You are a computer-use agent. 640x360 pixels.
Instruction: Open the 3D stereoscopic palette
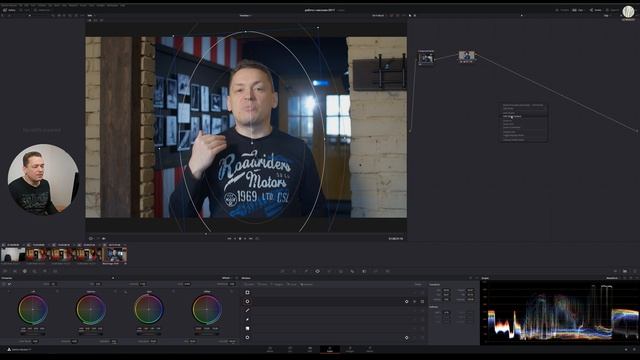pyautogui.click(x=387, y=271)
